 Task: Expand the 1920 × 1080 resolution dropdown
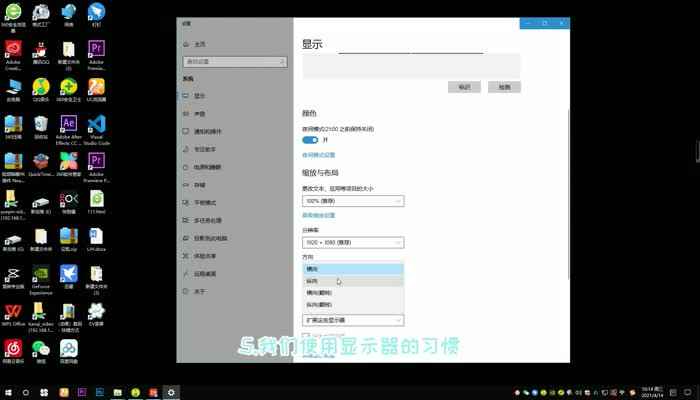point(353,242)
